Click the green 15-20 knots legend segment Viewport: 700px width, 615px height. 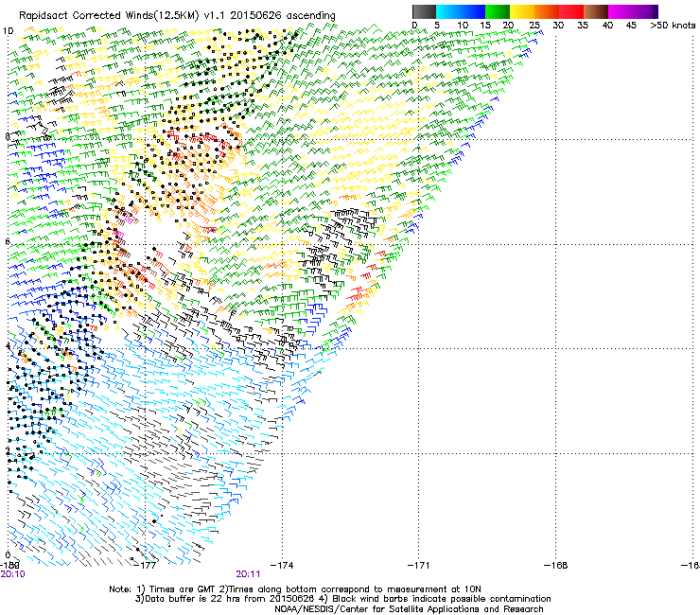[x=498, y=11]
